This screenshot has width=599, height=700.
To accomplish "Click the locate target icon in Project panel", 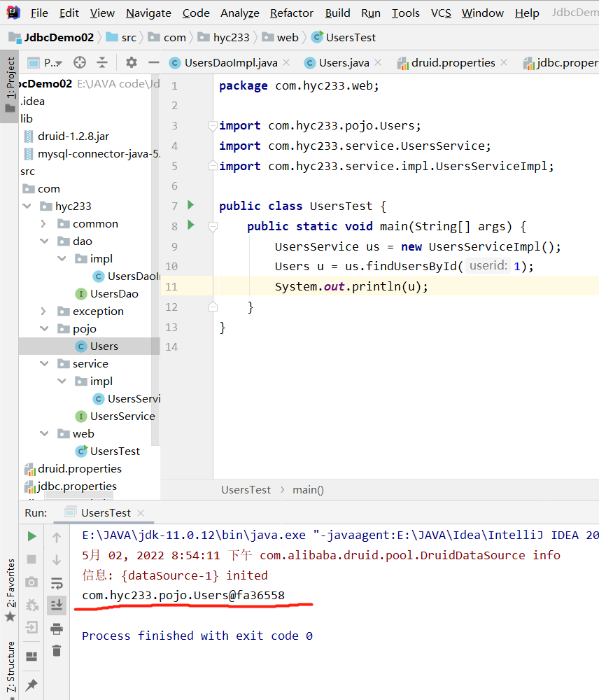I will (x=80, y=62).
